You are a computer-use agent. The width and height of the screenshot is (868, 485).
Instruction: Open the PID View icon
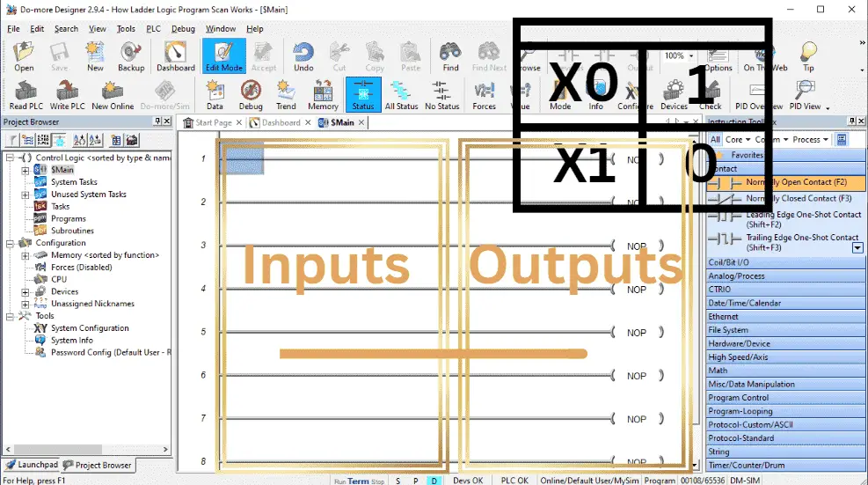[x=806, y=95]
